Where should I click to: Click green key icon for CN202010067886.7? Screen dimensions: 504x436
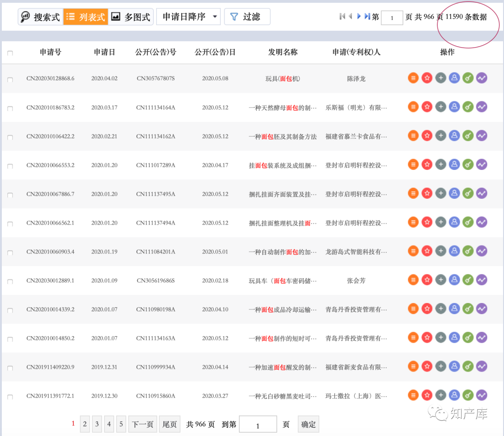468,193
